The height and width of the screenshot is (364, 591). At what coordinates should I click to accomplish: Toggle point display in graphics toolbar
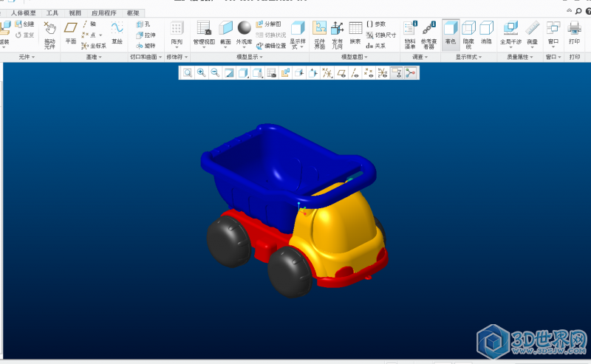[369, 72]
